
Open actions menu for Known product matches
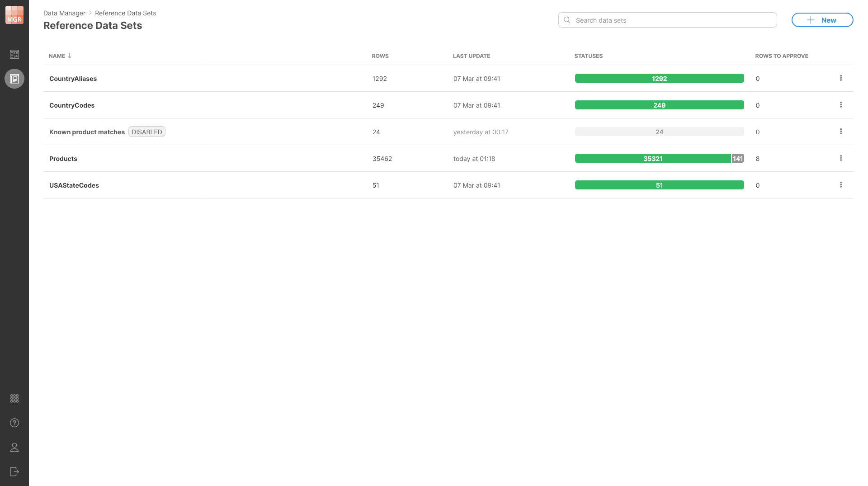pyautogui.click(x=841, y=132)
